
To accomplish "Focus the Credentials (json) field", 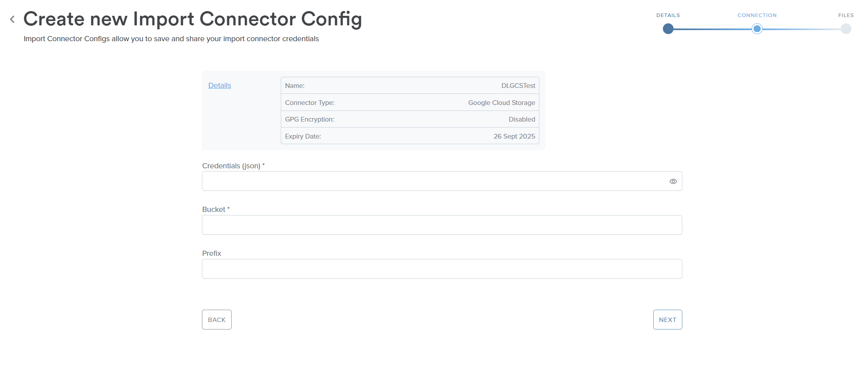I will pos(442,181).
